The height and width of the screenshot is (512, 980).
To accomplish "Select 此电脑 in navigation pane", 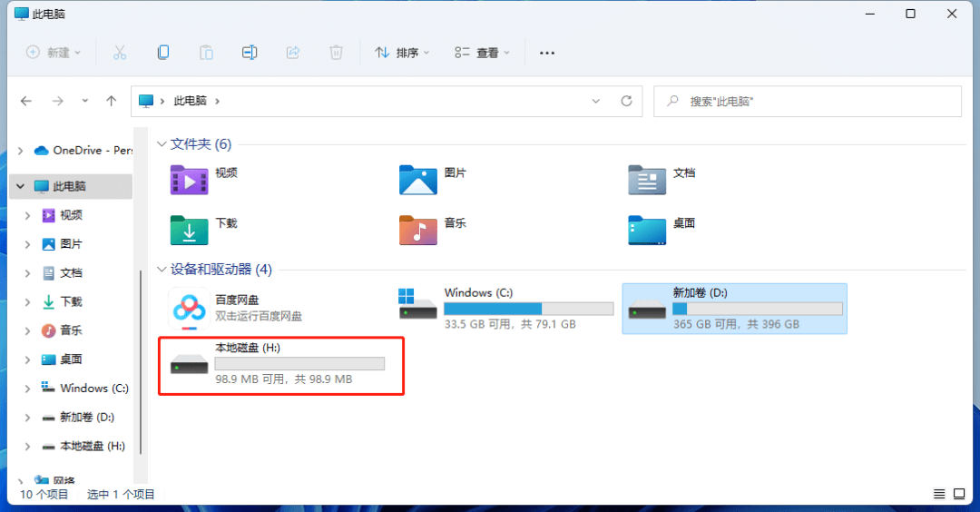I will tap(72, 186).
